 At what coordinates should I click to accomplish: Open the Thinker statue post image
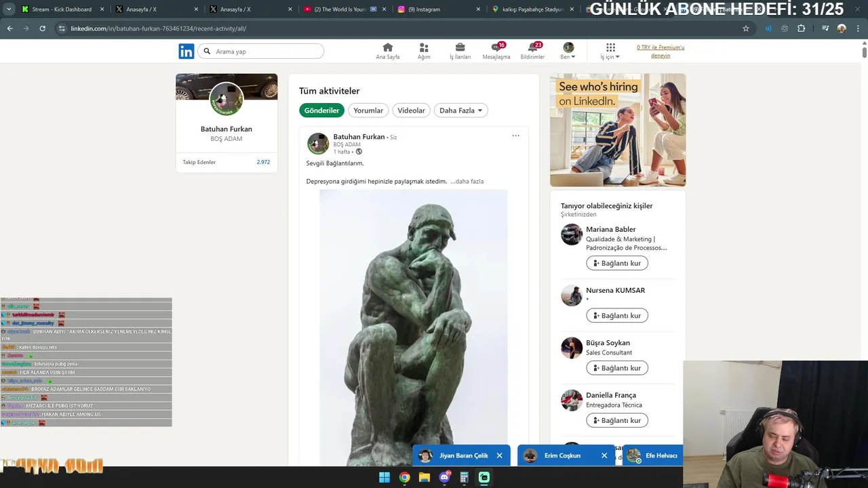click(x=414, y=328)
